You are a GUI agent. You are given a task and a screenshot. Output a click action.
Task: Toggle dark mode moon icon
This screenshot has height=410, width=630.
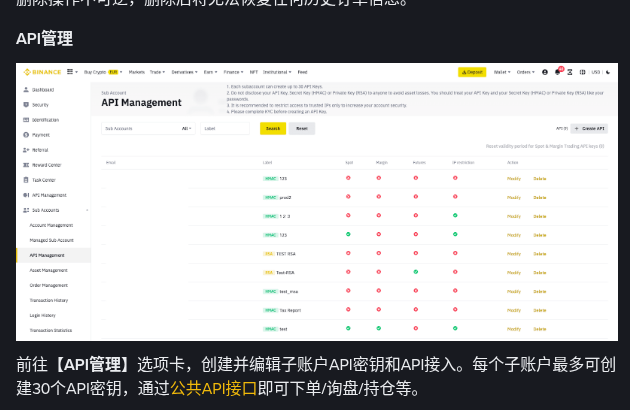[608, 72]
